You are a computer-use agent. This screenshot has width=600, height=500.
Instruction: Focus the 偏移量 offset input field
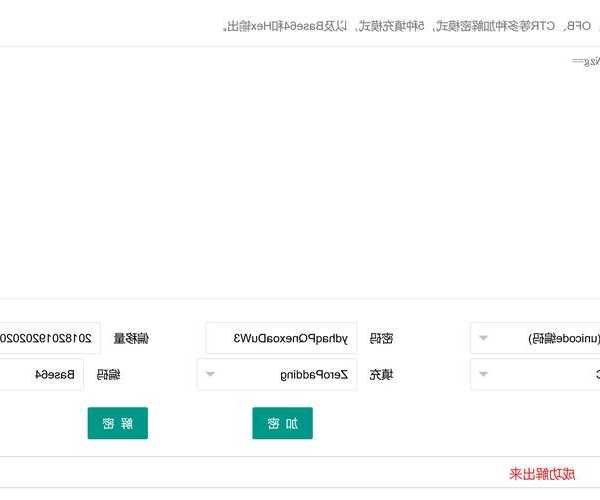50,338
